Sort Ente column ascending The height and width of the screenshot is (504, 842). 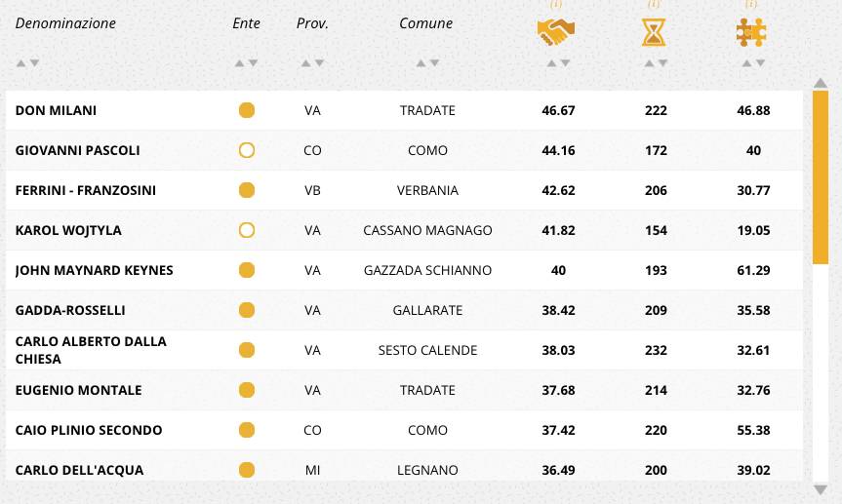(x=239, y=63)
